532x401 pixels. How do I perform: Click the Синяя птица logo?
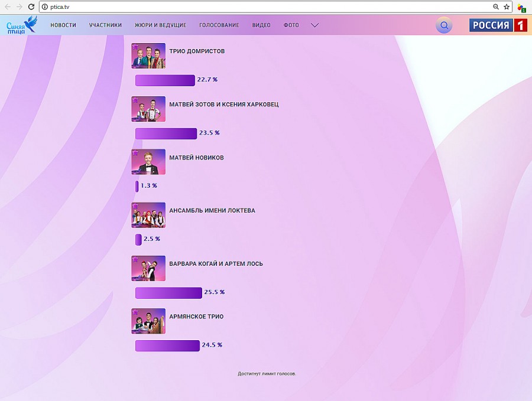coord(21,25)
